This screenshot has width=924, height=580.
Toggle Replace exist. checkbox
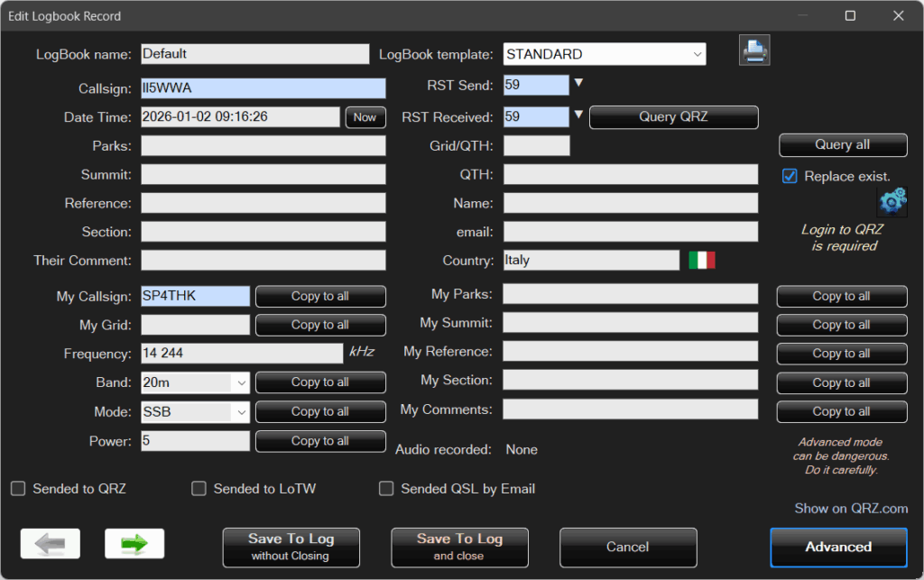click(790, 176)
